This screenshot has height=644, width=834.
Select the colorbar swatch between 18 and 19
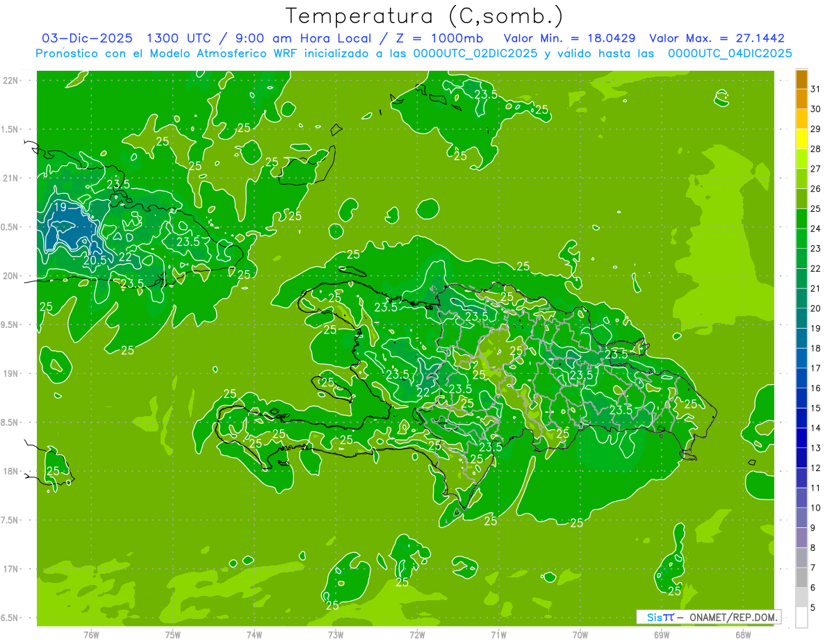(x=801, y=338)
